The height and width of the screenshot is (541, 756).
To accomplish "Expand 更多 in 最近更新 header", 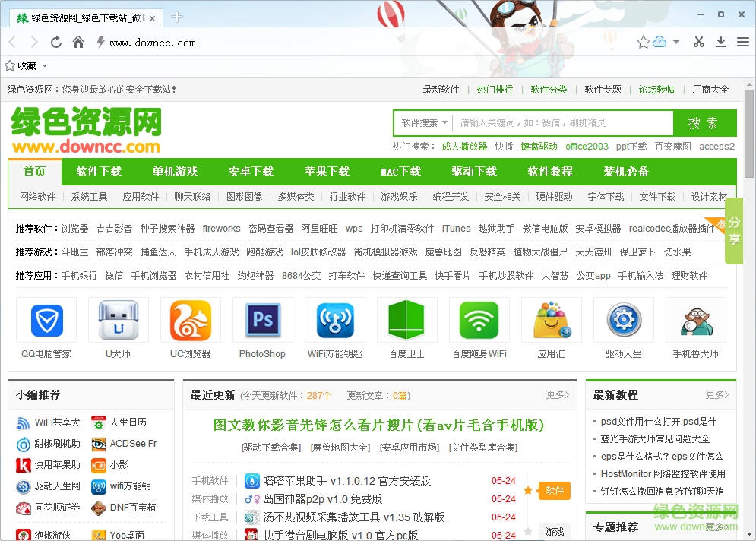I will (558, 395).
